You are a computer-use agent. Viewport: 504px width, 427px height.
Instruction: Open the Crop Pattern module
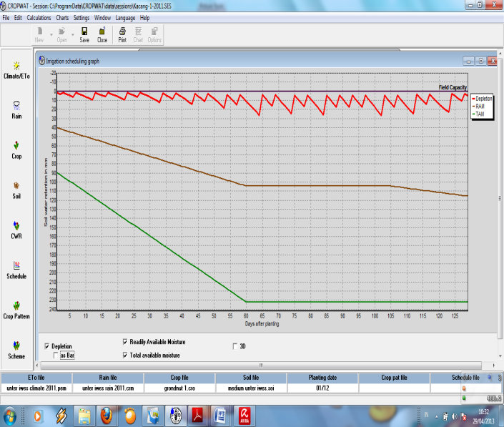(16, 308)
